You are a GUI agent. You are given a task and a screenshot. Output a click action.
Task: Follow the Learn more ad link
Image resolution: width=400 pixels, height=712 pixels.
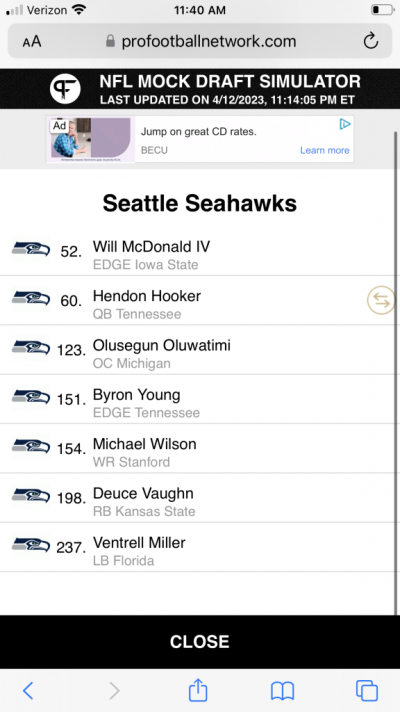pyautogui.click(x=325, y=150)
